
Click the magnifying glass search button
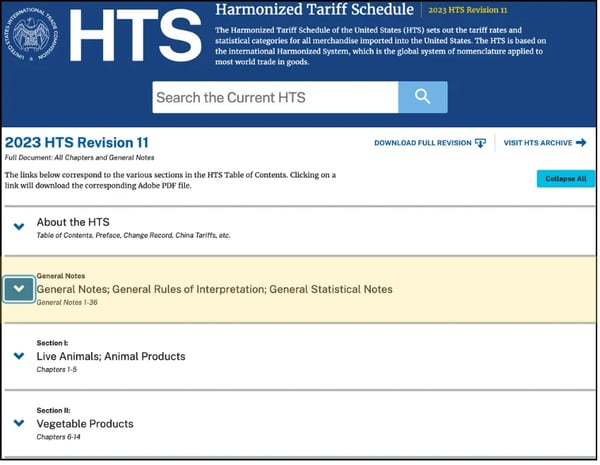pyautogui.click(x=422, y=97)
